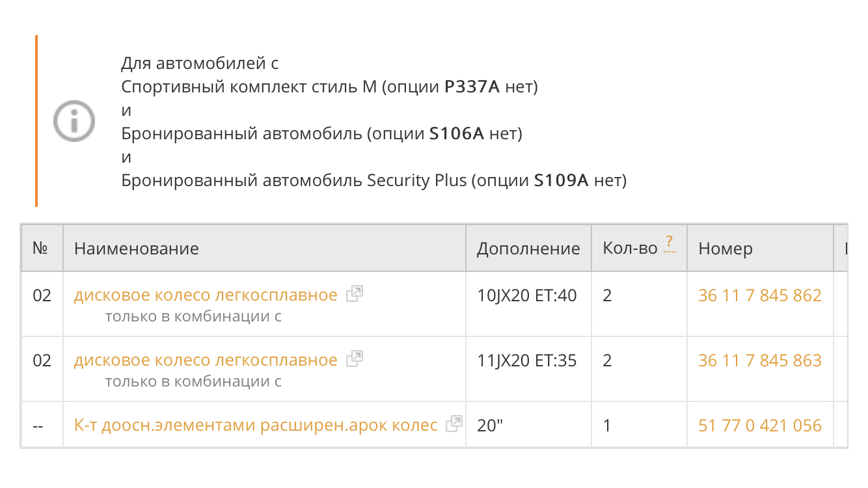
Task: Select the Номер column header
Action: [726, 248]
